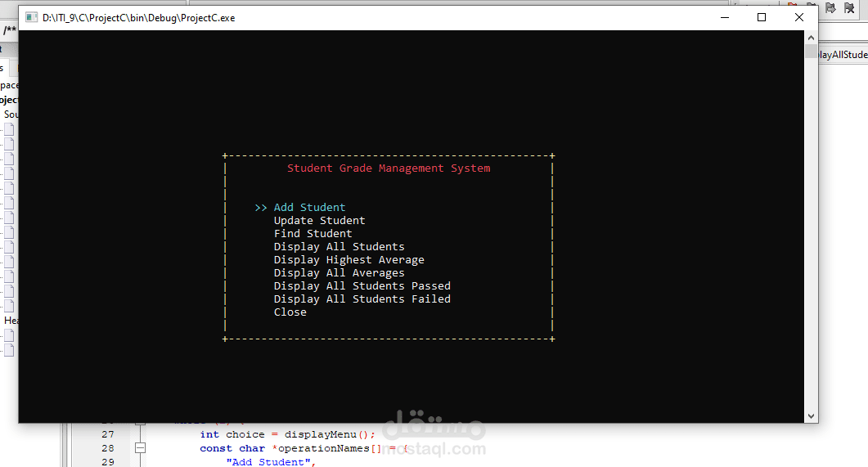The image size is (868, 467).
Task: Click the "Add Student" string in code line 29
Action: pos(268,462)
